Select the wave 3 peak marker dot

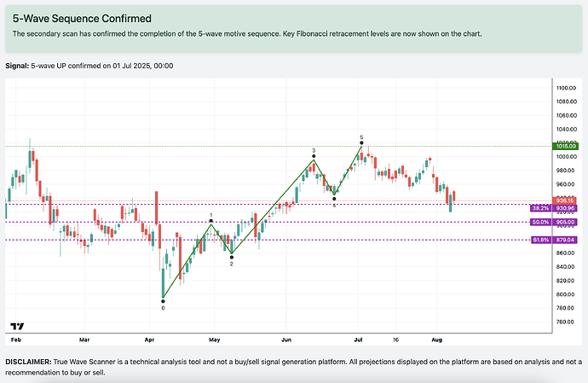coord(314,158)
